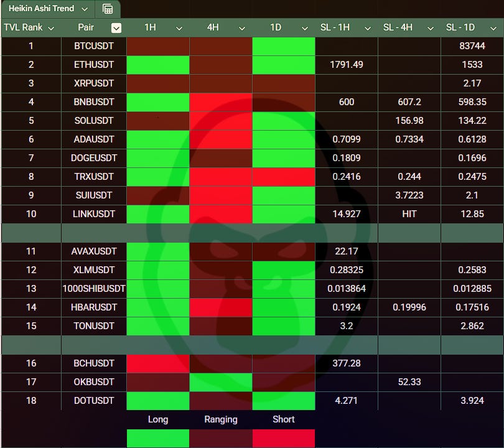The width and height of the screenshot is (504, 448).
Task: Click the green Long legend swatch
Action: tap(158, 439)
